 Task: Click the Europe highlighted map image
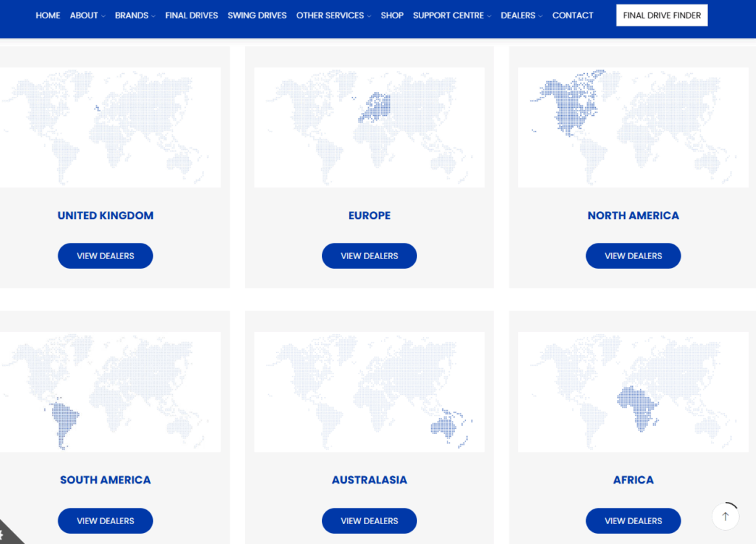[x=369, y=127]
